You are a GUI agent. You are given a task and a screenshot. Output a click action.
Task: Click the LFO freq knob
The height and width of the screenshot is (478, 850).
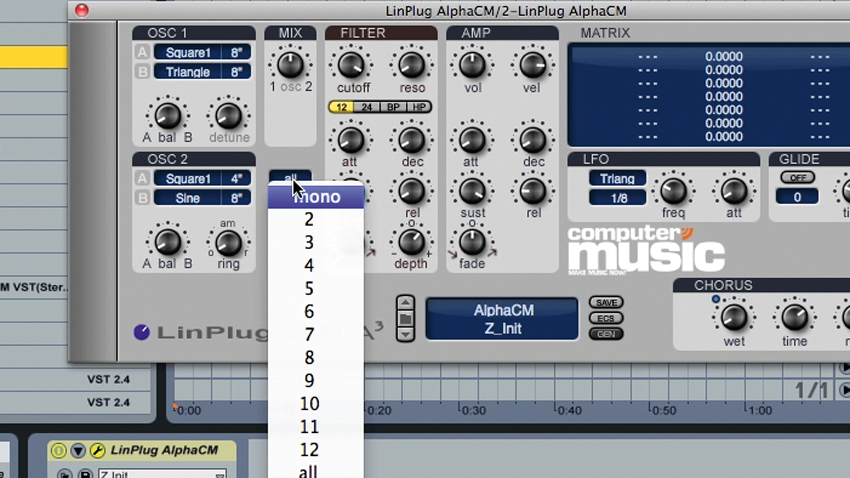673,191
